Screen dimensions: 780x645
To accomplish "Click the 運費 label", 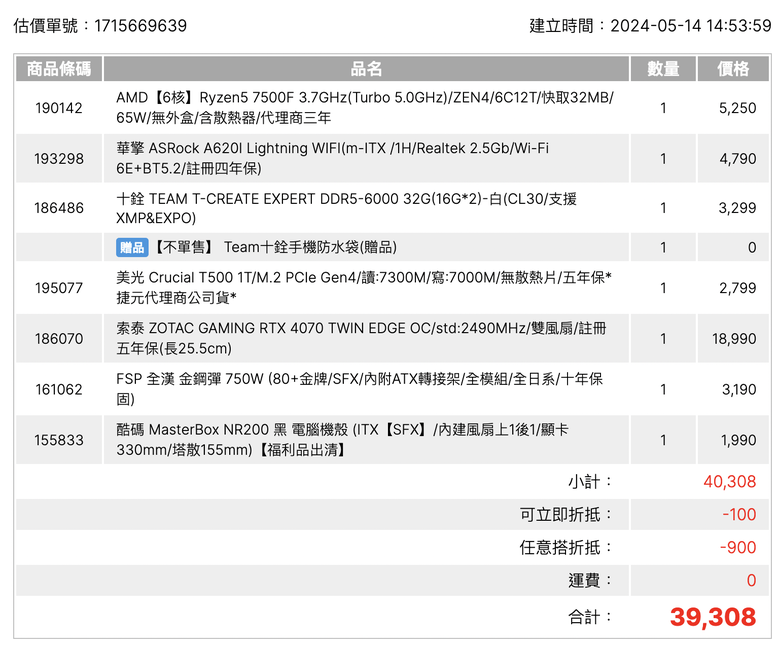I will [x=590, y=580].
